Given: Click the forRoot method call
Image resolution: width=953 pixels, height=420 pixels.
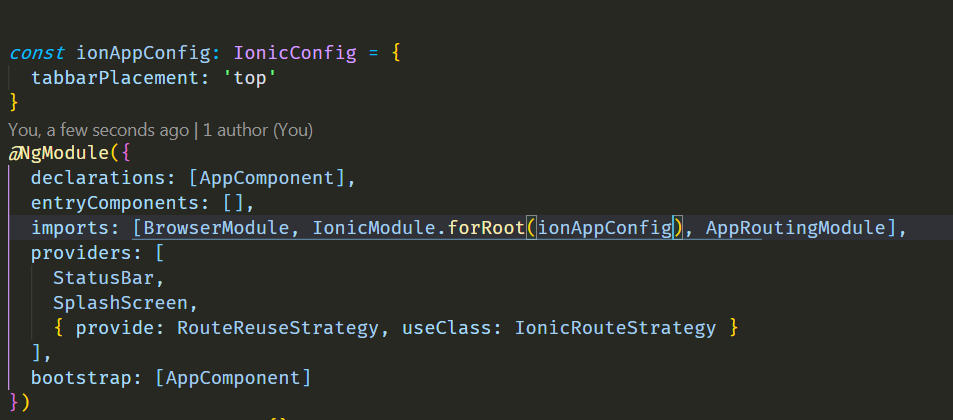Looking at the screenshot, I should (x=486, y=228).
